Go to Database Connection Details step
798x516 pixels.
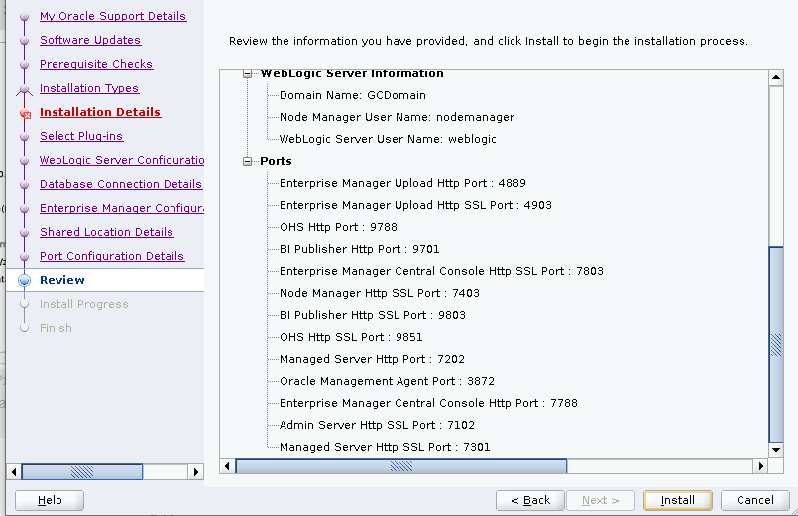click(121, 184)
